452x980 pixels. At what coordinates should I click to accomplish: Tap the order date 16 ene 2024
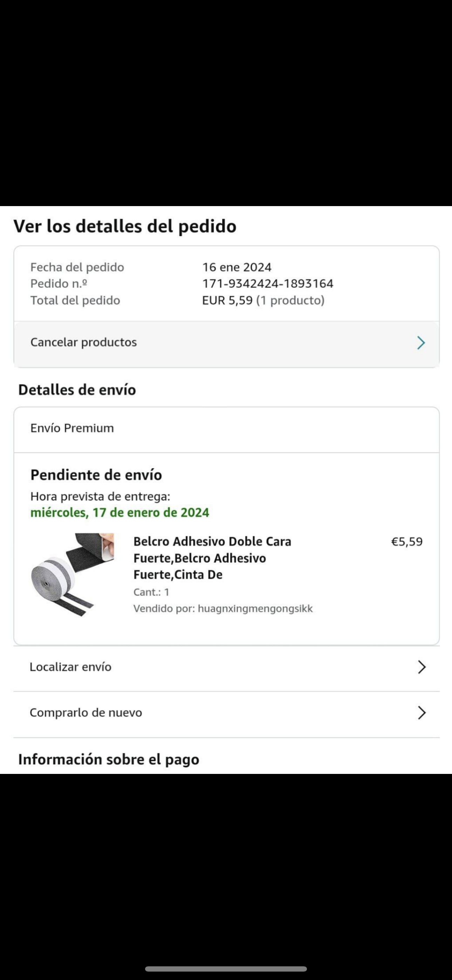(x=237, y=267)
